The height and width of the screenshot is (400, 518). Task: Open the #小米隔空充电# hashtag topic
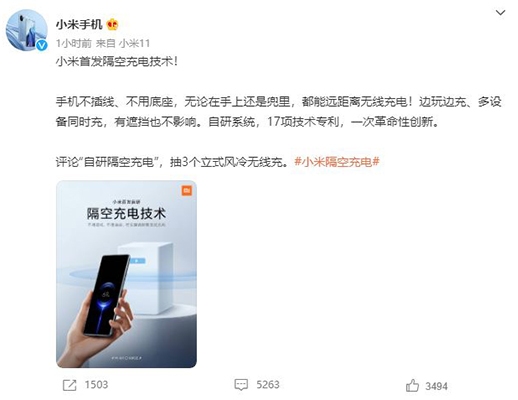pyautogui.click(x=337, y=162)
